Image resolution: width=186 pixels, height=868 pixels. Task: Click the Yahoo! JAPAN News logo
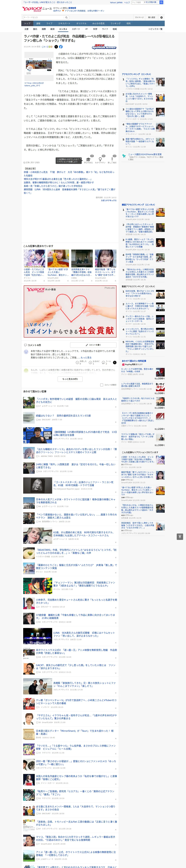tap(37, 9)
